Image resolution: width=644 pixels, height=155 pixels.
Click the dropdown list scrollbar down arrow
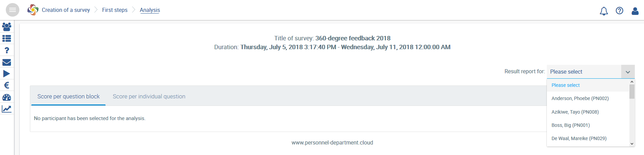coord(632,144)
